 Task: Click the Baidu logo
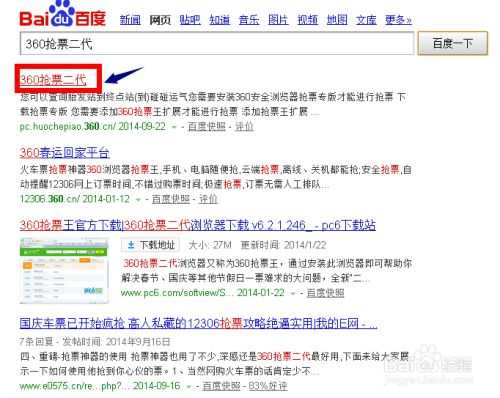pos(63,15)
